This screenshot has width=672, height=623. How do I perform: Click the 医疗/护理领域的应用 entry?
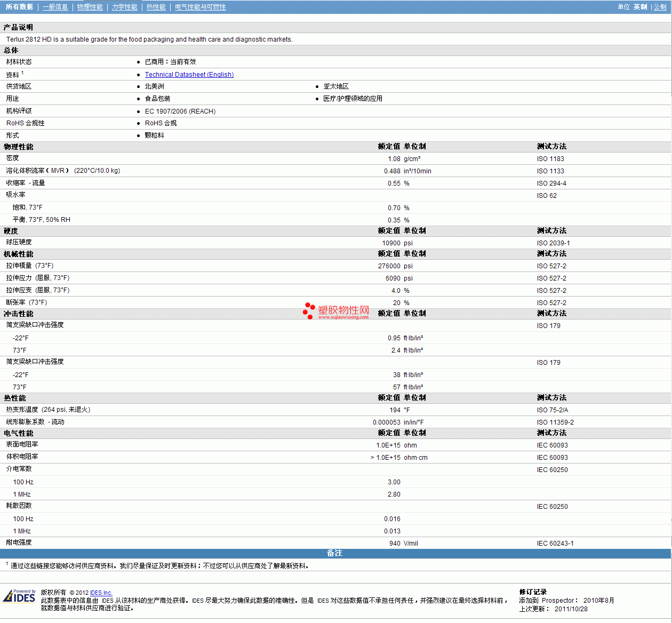click(353, 99)
